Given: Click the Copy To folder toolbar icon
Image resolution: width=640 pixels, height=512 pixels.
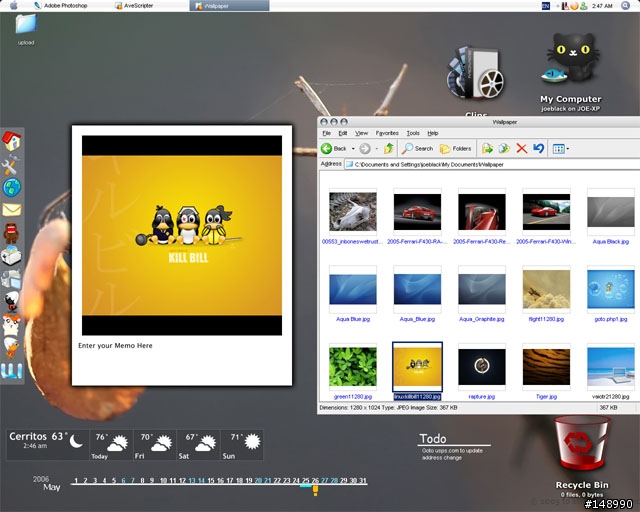Looking at the screenshot, I should (x=504, y=149).
